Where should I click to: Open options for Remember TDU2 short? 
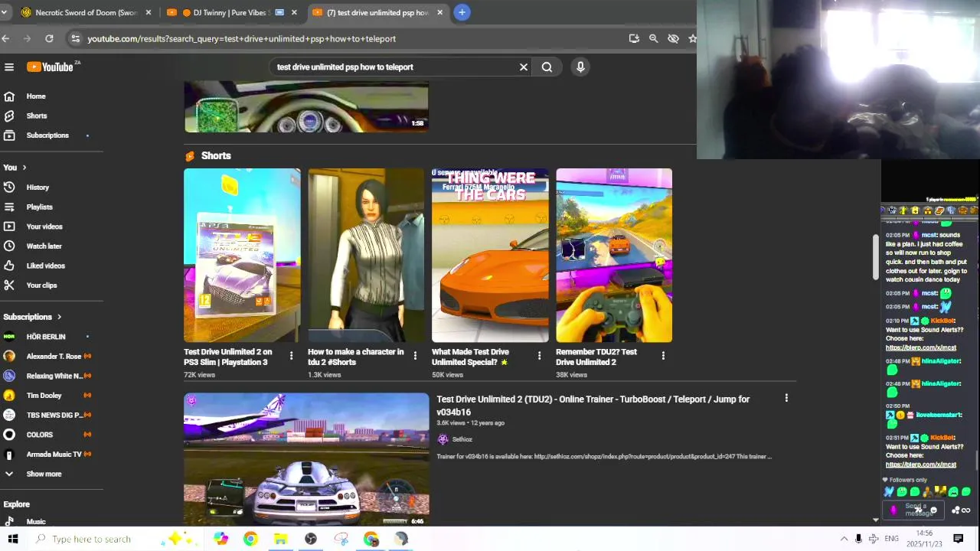pyautogui.click(x=663, y=356)
